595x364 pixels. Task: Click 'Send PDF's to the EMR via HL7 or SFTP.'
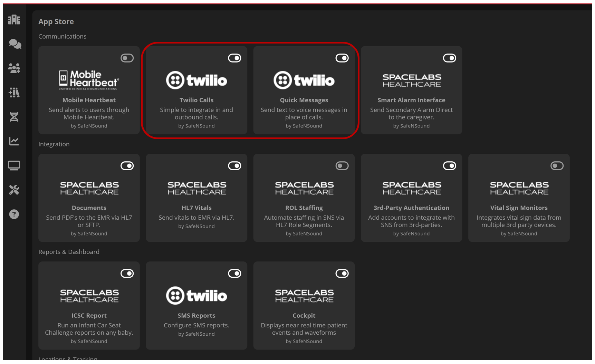89,221
